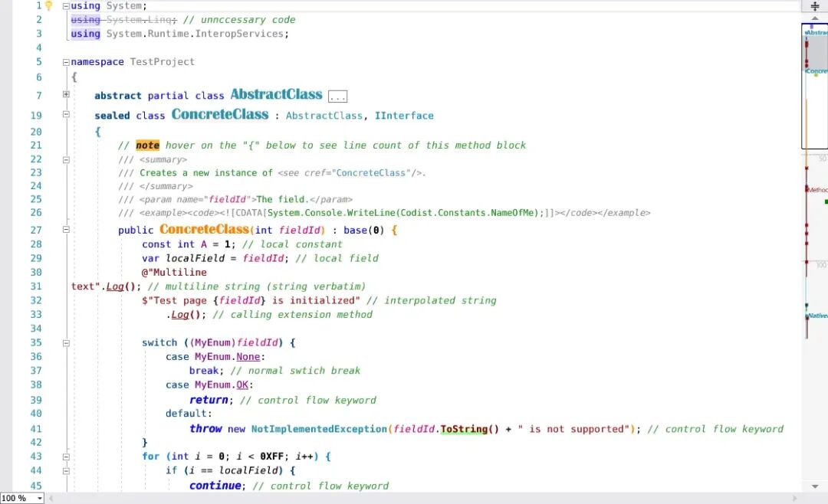
Task: Collapse the TestProject namespace block
Action: [x=66, y=62]
